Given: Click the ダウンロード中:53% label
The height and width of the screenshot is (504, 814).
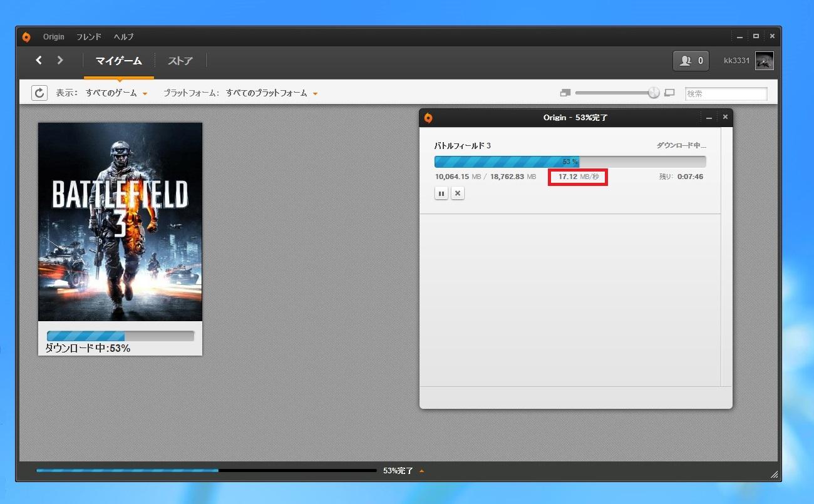Looking at the screenshot, I should click(88, 349).
